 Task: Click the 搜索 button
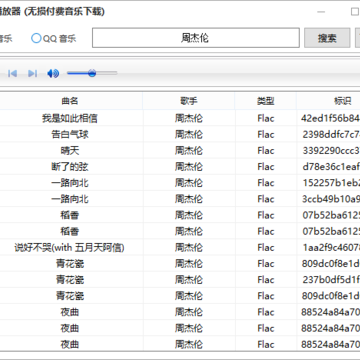click(x=327, y=38)
